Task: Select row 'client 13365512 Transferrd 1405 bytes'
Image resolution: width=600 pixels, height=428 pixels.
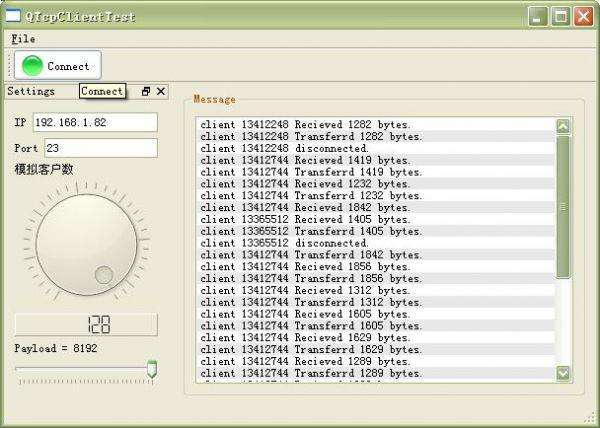Action: (x=375, y=231)
